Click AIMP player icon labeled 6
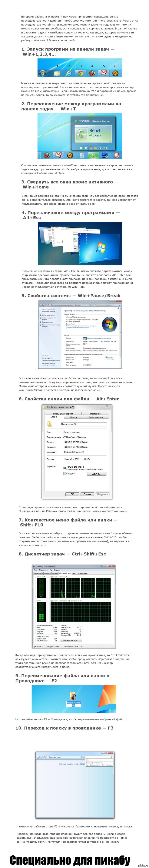Viewport: 149px width, 868px height. click(x=115, y=73)
